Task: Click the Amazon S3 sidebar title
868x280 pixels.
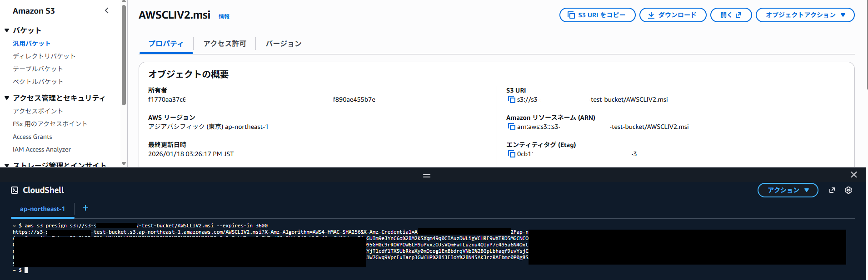Action: tap(34, 11)
